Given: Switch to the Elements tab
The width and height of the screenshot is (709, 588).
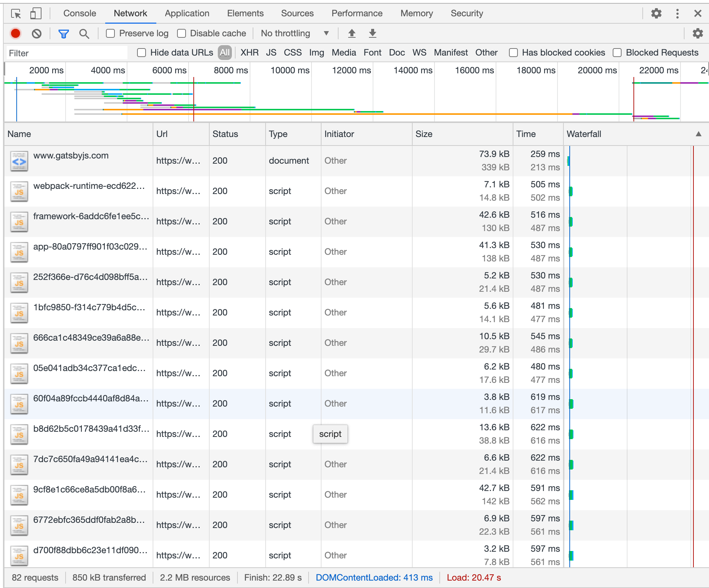Looking at the screenshot, I should 245,13.
